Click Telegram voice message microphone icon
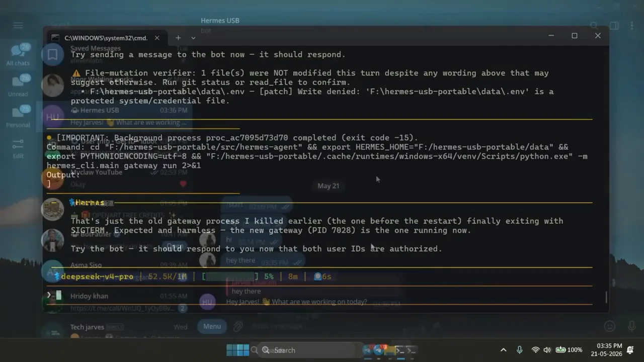Screen dimensions: 644x362 632,326
